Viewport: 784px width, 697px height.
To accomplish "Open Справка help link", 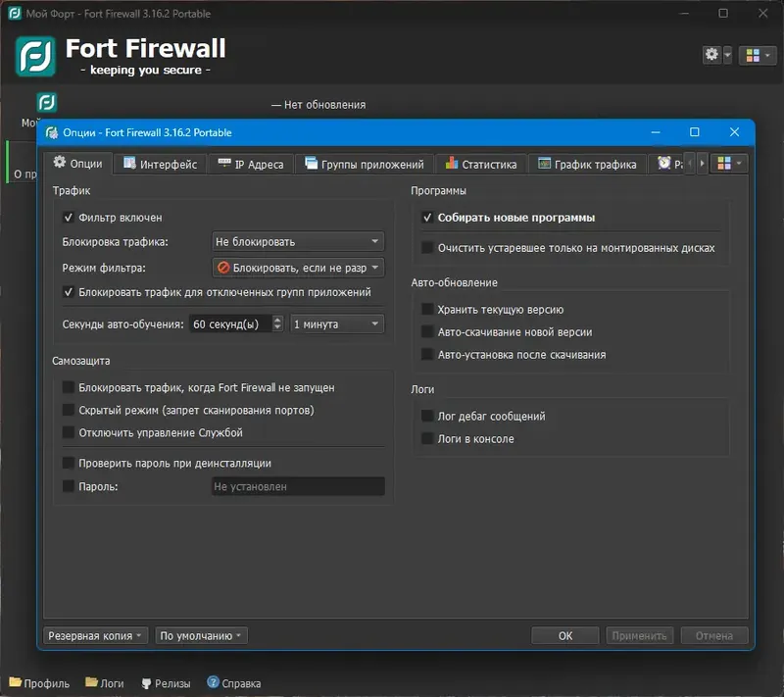I will pos(233,683).
